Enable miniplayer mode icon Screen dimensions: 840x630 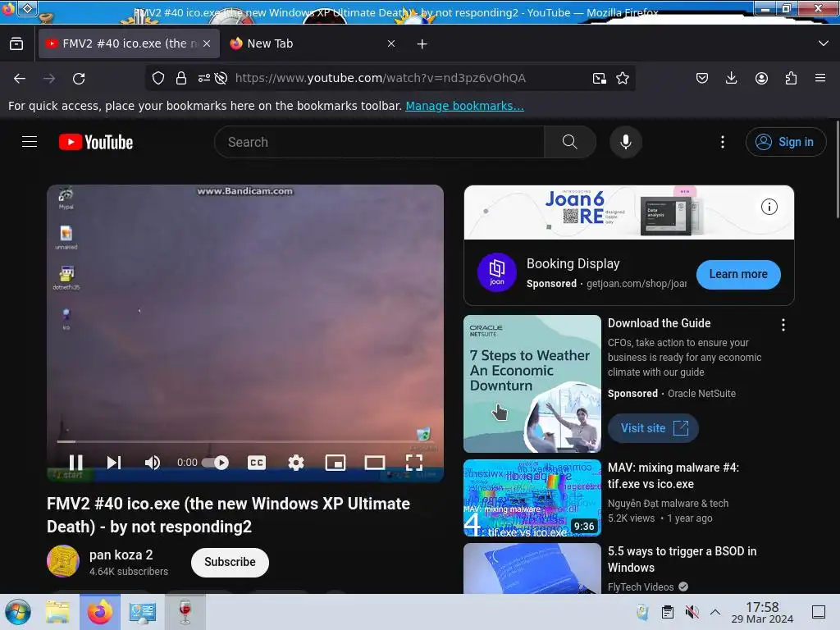(x=336, y=463)
